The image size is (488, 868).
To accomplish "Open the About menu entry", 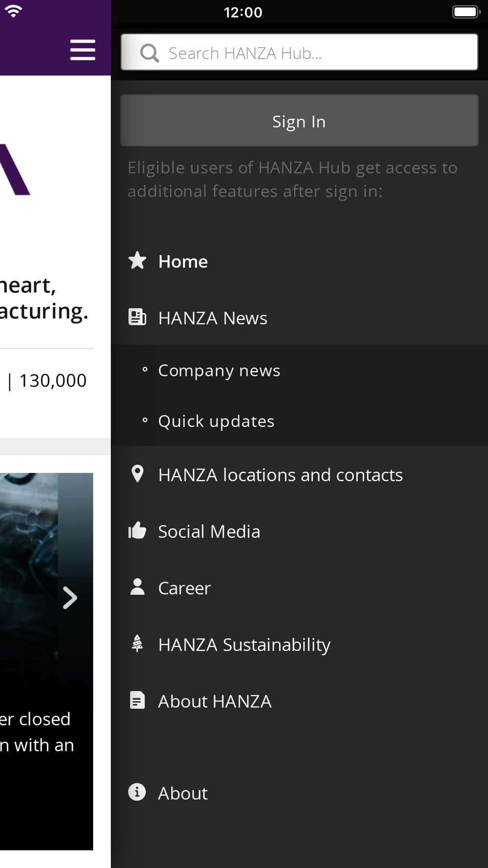I will [x=183, y=793].
